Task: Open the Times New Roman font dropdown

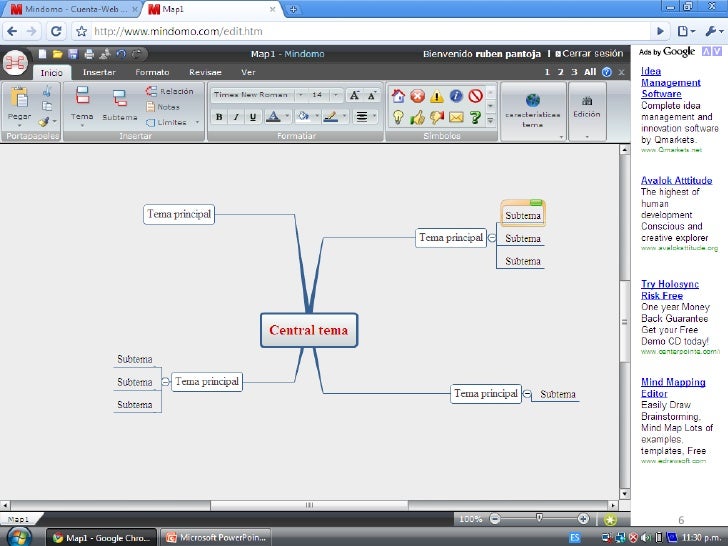Action: [254, 95]
